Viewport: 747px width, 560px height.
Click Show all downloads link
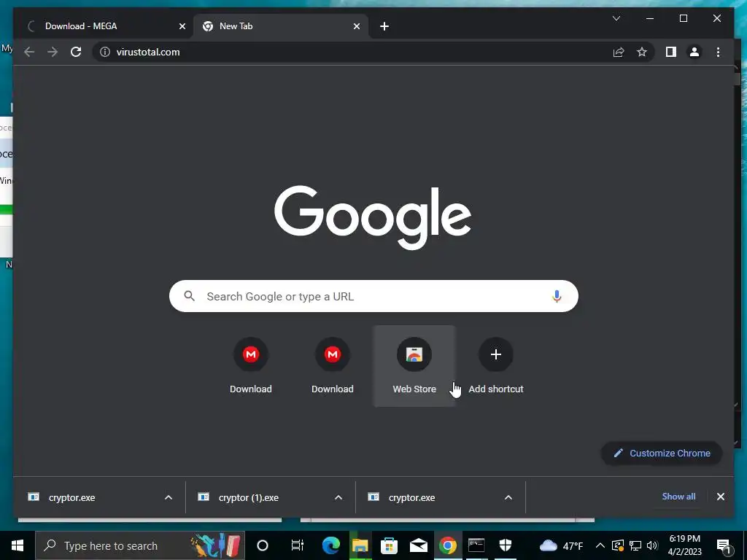coord(678,496)
